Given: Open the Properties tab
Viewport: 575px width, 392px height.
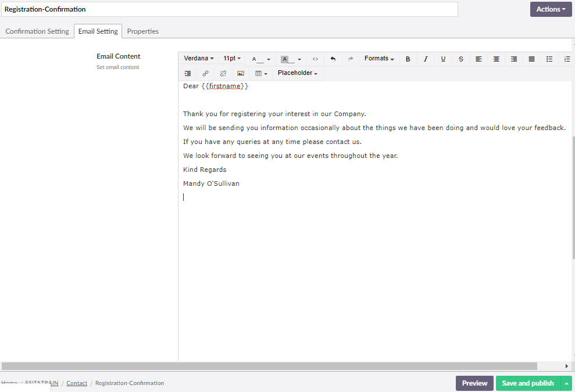Looking at the screenshot, I should point(142,31).
